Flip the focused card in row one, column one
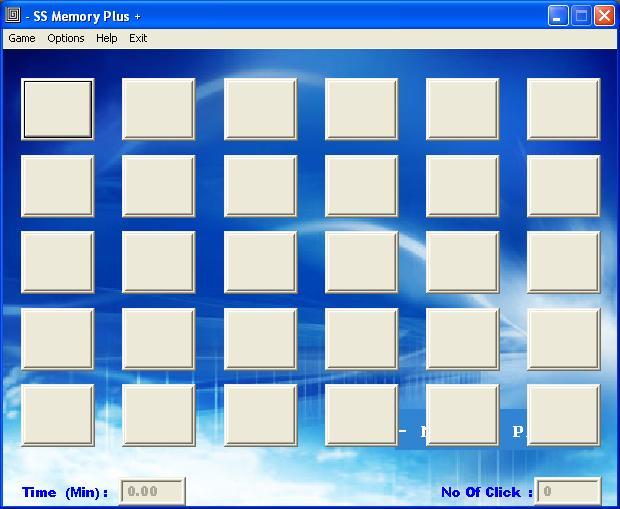The image size is (620, 509). click(x=58, y=109)
